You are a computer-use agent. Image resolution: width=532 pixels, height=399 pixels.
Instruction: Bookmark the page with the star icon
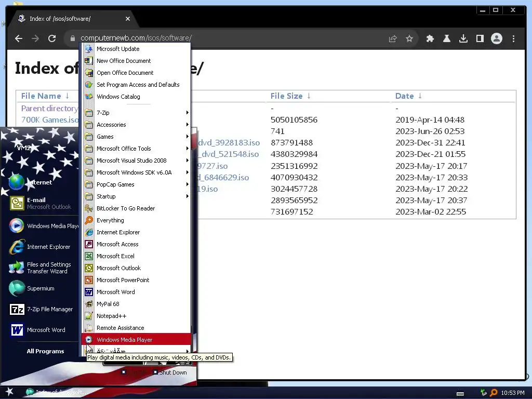[409, 38]
